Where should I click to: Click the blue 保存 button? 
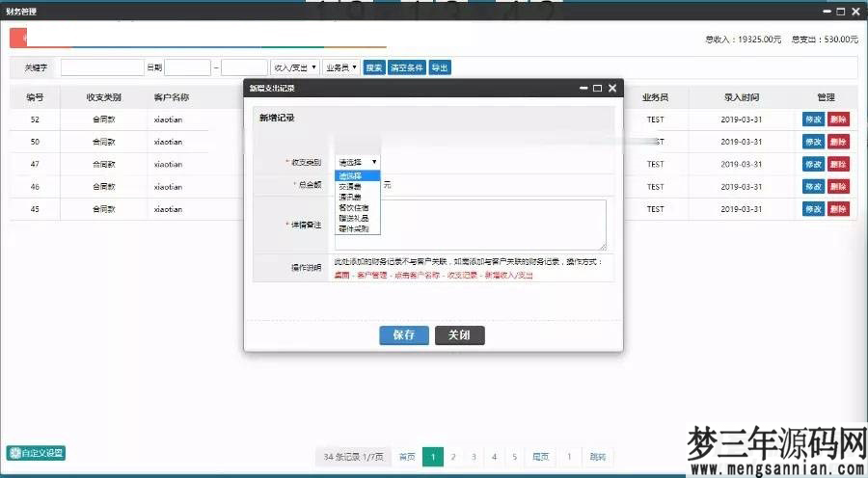pos(404,335)
